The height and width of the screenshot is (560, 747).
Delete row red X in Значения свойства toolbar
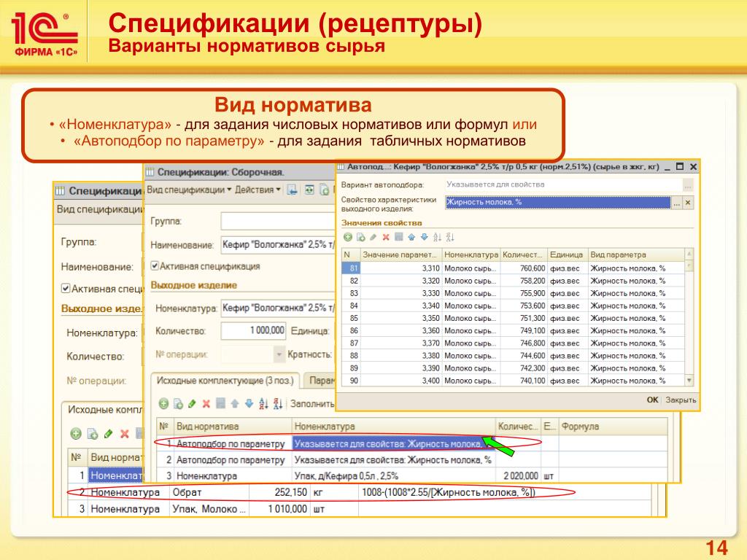coord(386,237)
